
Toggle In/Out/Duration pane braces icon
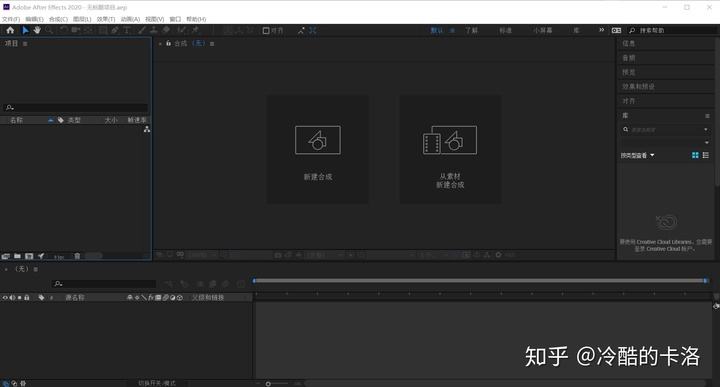[x=23, y=383]
